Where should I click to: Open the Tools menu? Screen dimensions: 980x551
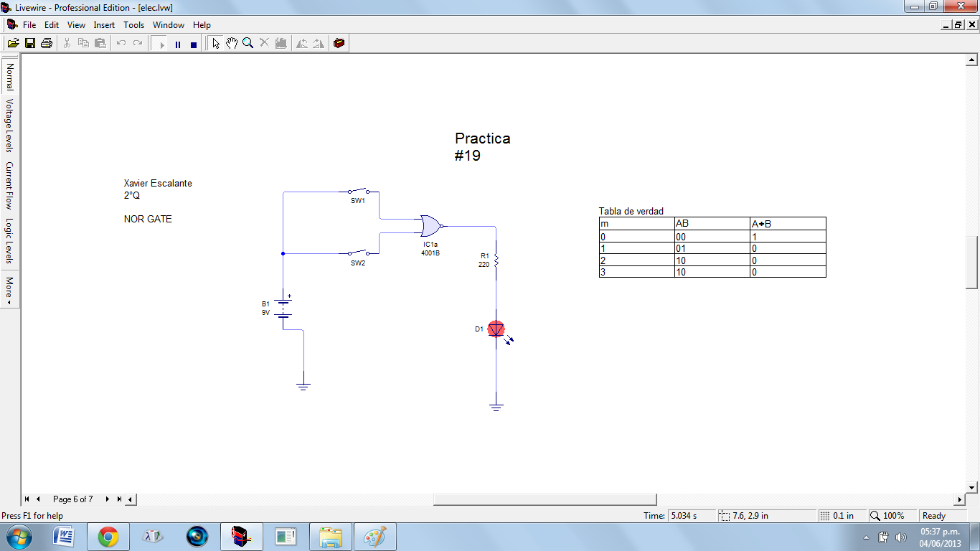(133, 24)
